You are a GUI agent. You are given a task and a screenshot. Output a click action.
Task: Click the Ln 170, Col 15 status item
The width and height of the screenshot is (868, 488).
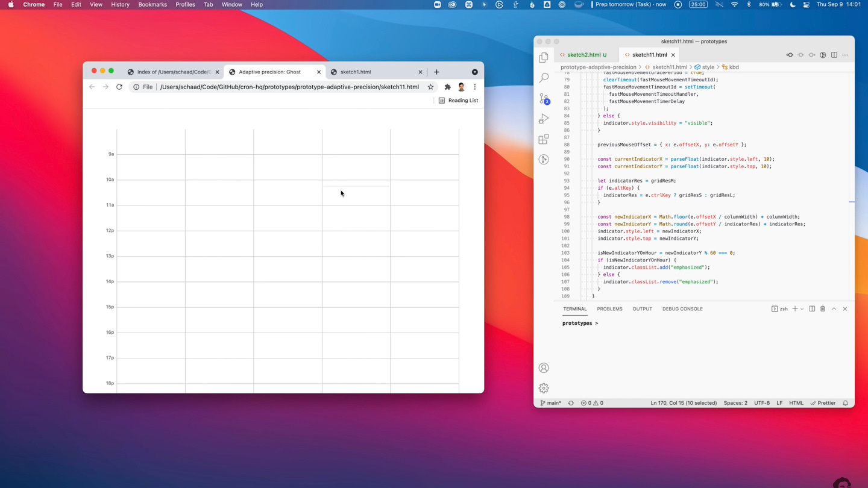point(684,403)
